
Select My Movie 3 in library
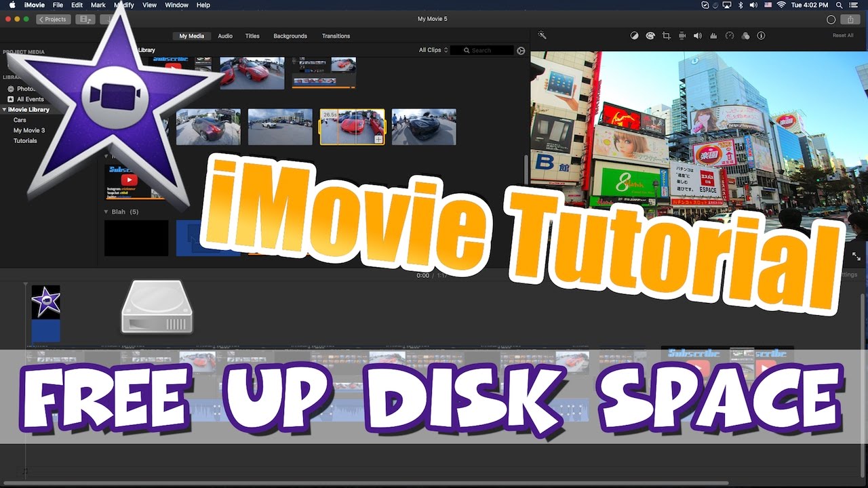pyautogui.click(x=29, y=130)
